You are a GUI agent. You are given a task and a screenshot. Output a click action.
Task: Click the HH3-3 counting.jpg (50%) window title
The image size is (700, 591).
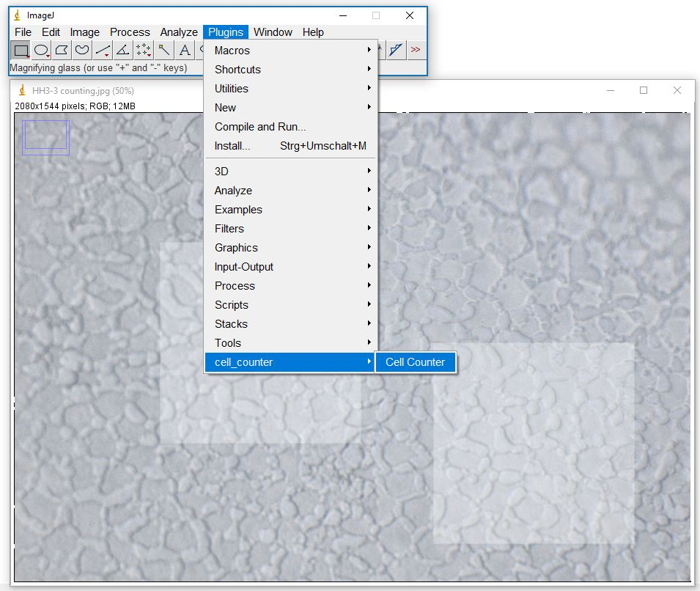(83, 91)
